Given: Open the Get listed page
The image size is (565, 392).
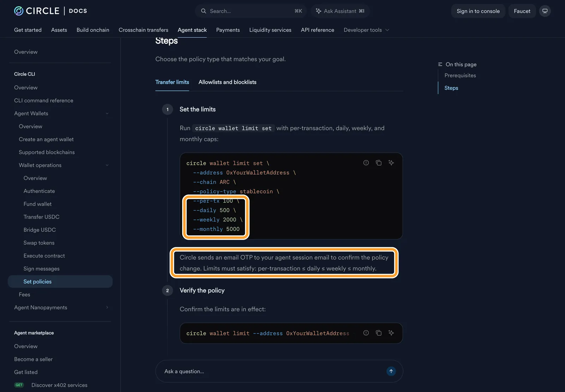Looking at the screenshot, I should [x=26, y=372].
